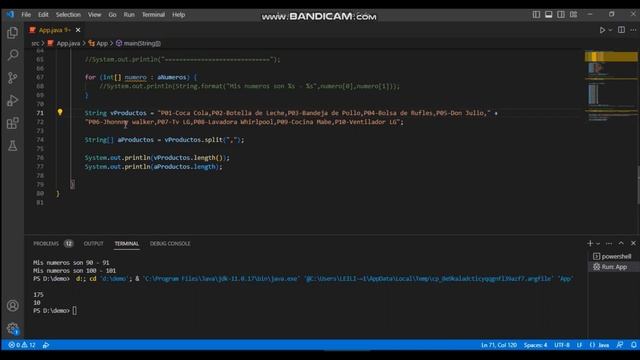The height and width of the screenshot is (360, 640).
Task: Open the Accounts menu icon
Action: pyautogui.click(x=13, y=305)
